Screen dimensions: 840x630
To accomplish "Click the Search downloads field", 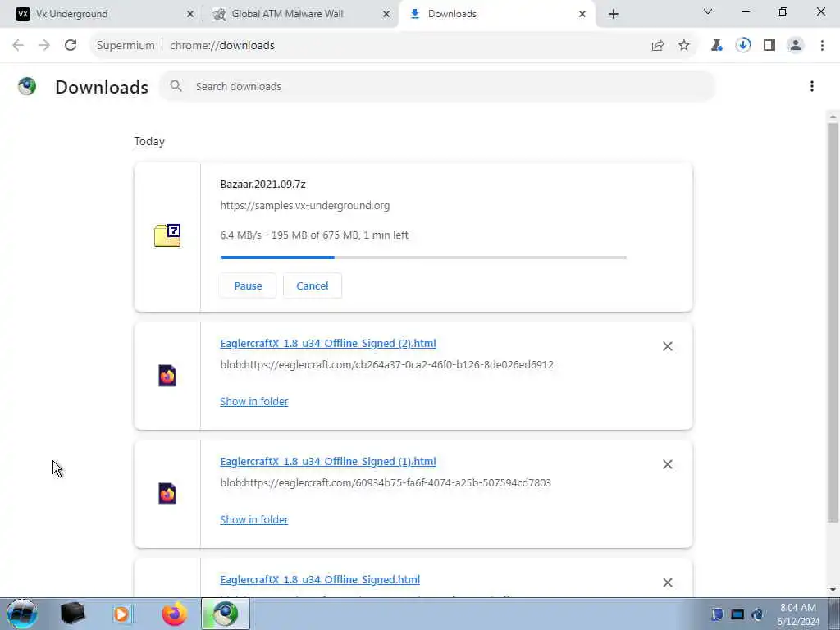I will tap(438, 86).
